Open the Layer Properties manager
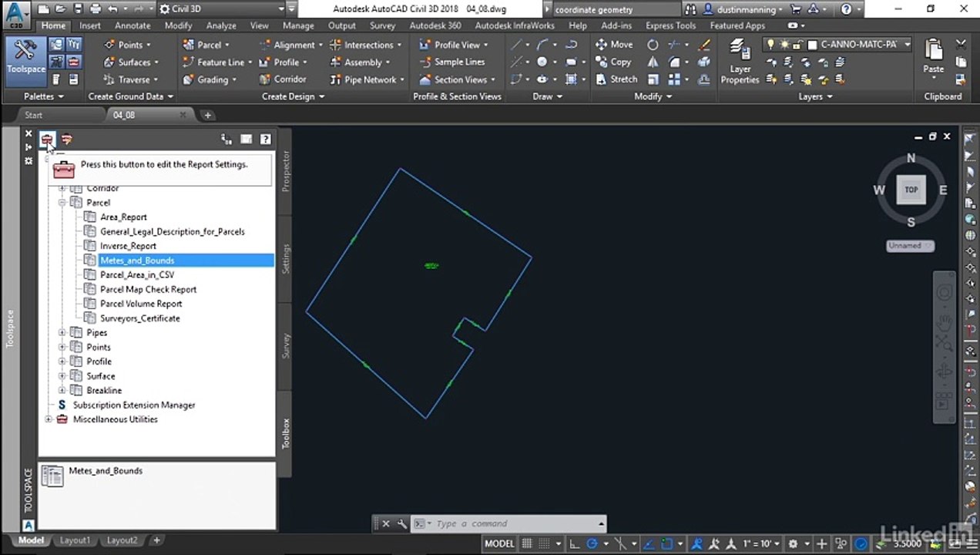 740,61
